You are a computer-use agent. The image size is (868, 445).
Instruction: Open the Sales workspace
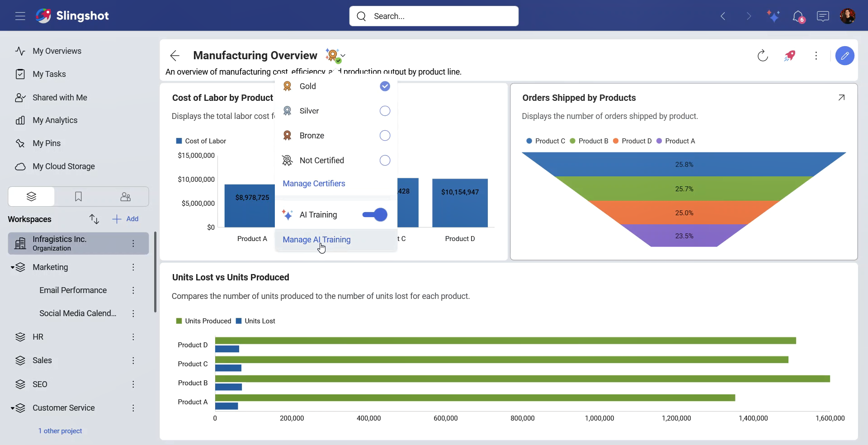(x=42, y=360)
